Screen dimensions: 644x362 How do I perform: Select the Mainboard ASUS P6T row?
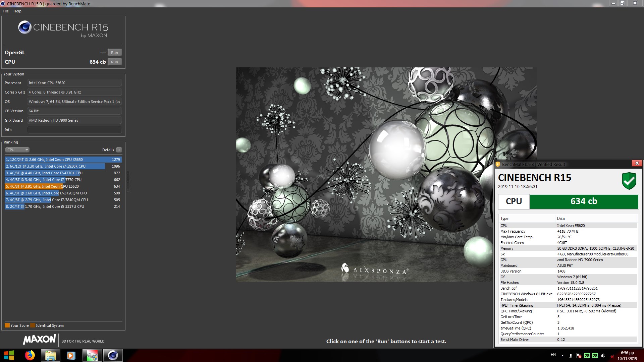568,265
